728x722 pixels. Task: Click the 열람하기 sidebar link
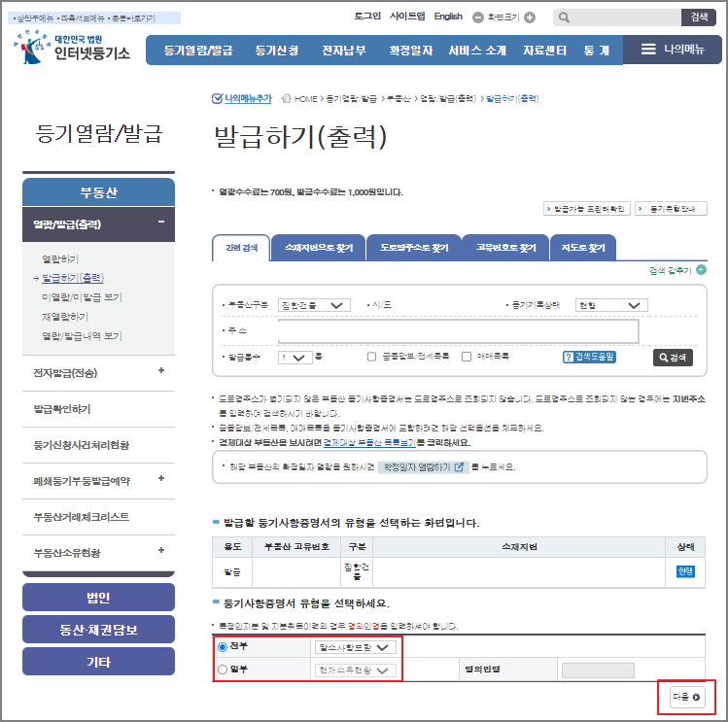tap(60, 259)
